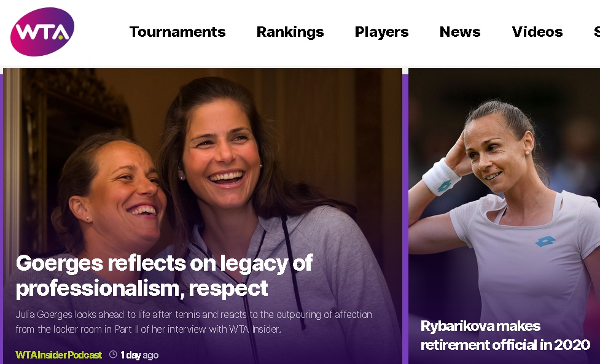The image size is (600, 364).
Task: Click the purple bar left of Goerges card
Action: pos(1,215)
